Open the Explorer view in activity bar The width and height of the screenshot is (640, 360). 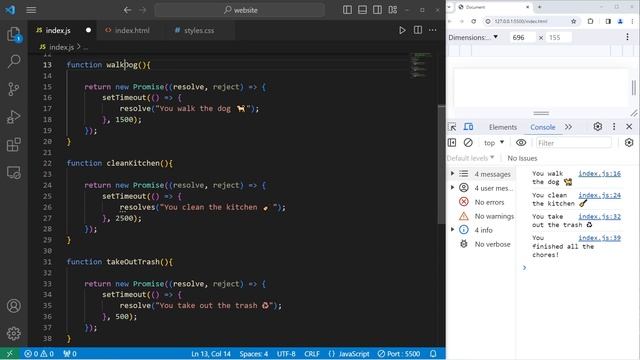pyautogui.click(x=14, y=34)
